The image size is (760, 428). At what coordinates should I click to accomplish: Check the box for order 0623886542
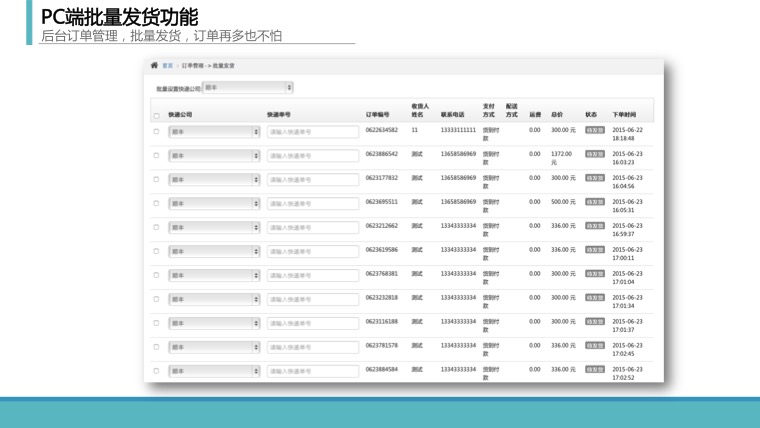coord(156,156)
